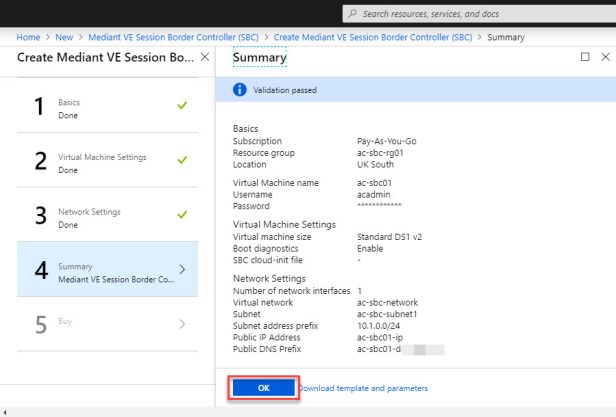Viewport: 616px width, 417px height.
Task: Click the Basics green checkmark icon
Action: 181,104
